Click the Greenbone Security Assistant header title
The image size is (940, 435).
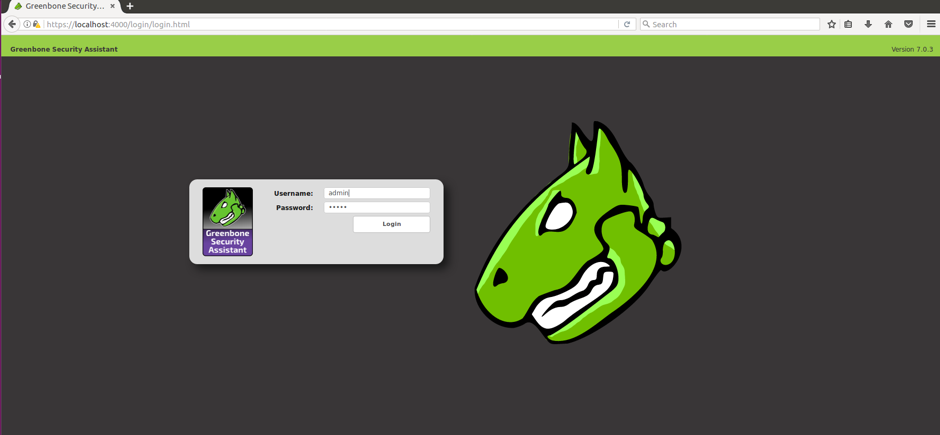pos(64,49)
